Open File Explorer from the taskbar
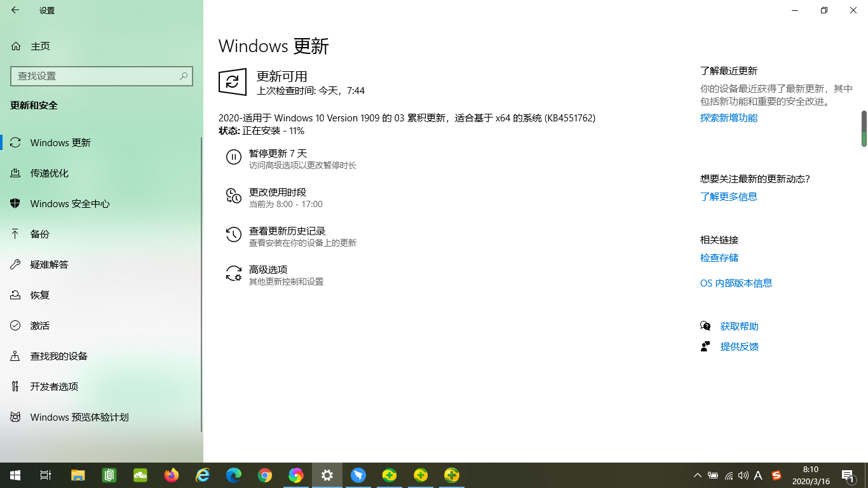The image size is (868, 488). pyautogui.click(x=78, y=475)
